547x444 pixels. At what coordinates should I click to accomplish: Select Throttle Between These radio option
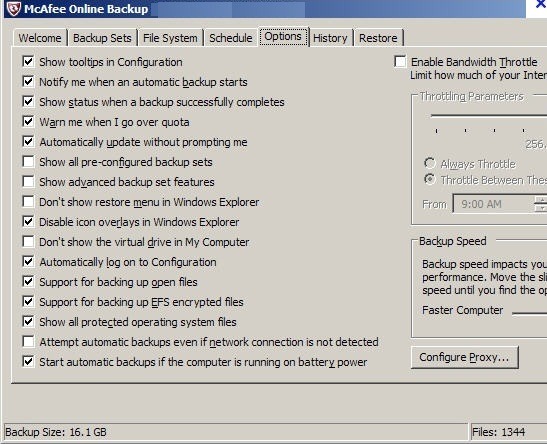(429, 179)
